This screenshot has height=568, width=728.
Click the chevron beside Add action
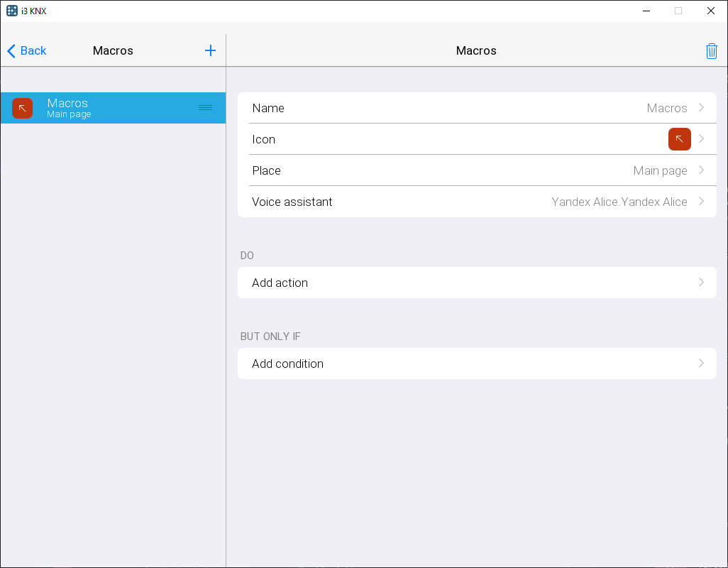pos(701,283)
